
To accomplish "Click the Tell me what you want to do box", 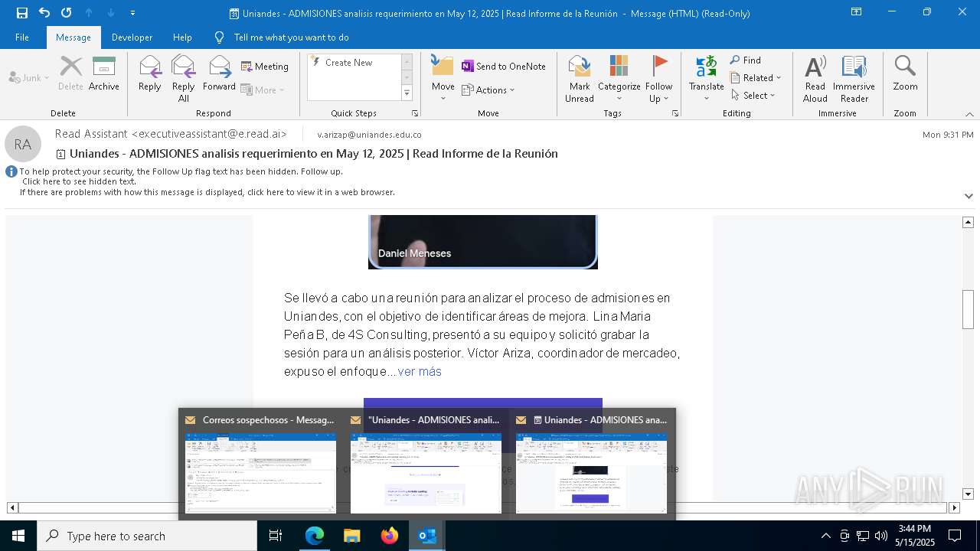I will pos(291,37).
